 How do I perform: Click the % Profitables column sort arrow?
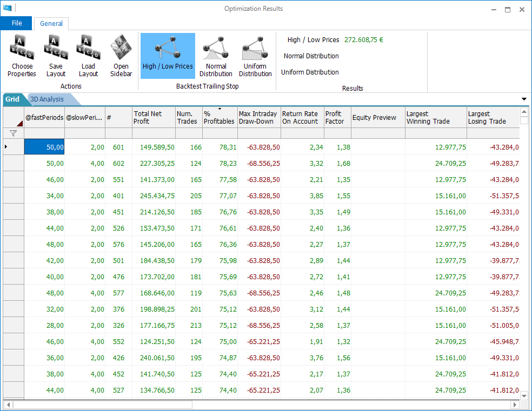click(x=220, y=109)
